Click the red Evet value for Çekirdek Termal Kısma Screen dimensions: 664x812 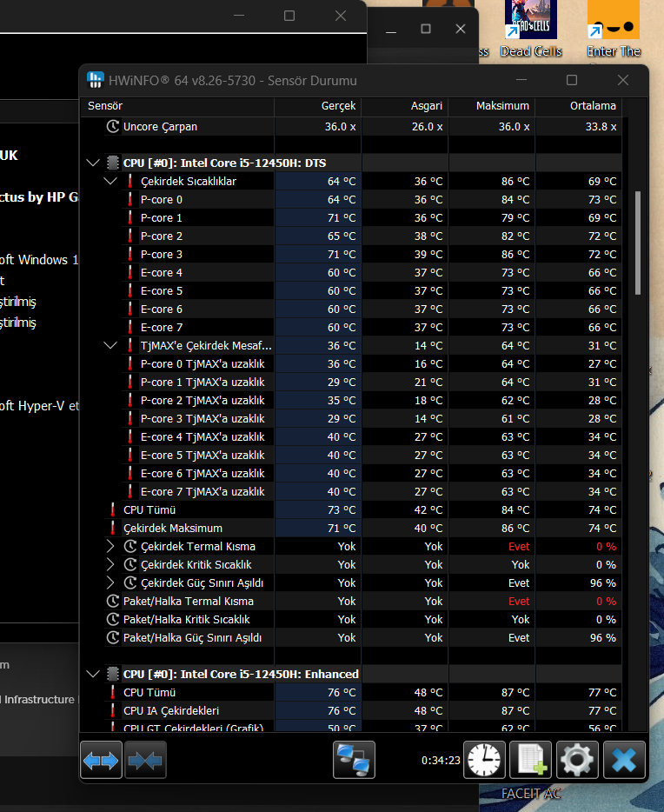point(519,546)
